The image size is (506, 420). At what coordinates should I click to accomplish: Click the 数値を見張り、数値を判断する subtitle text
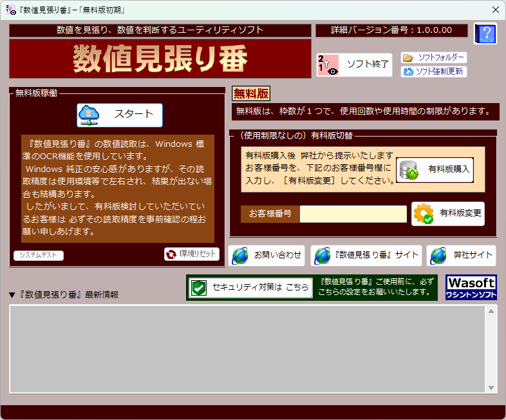(160, 30)
